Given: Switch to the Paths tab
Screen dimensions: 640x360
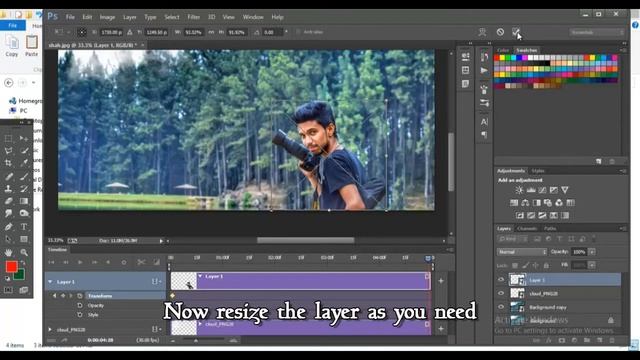Looking at the screenshot, I should point(550,229).
